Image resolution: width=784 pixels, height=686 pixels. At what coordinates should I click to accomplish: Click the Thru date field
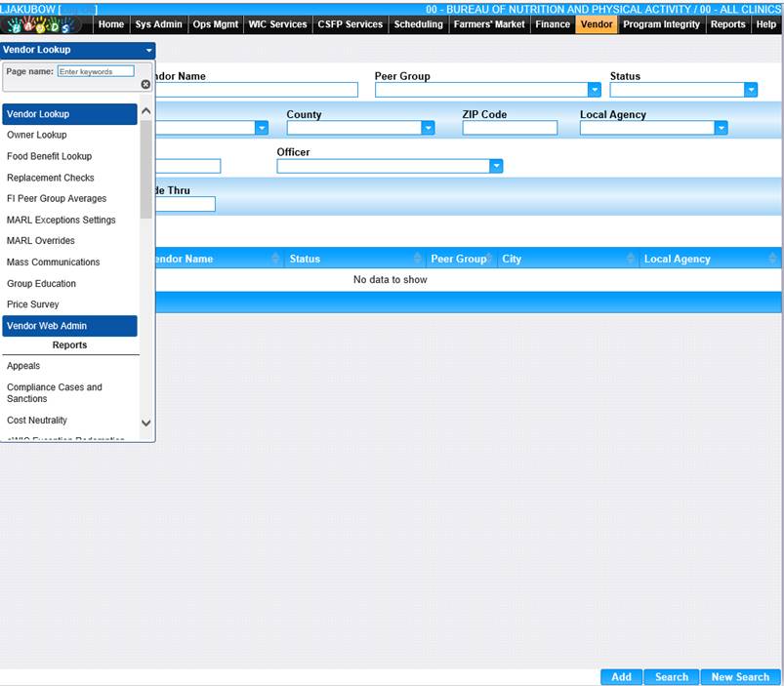[185, 204]
